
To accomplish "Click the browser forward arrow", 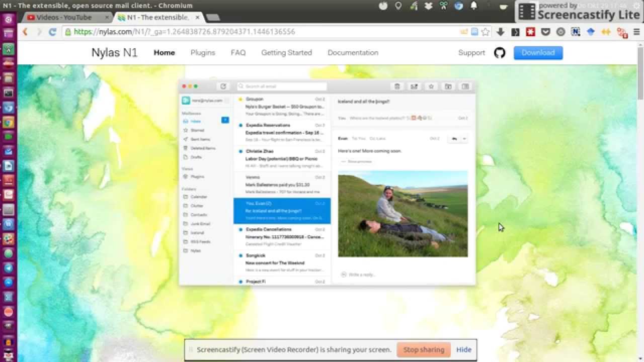I will click(39, 32).
